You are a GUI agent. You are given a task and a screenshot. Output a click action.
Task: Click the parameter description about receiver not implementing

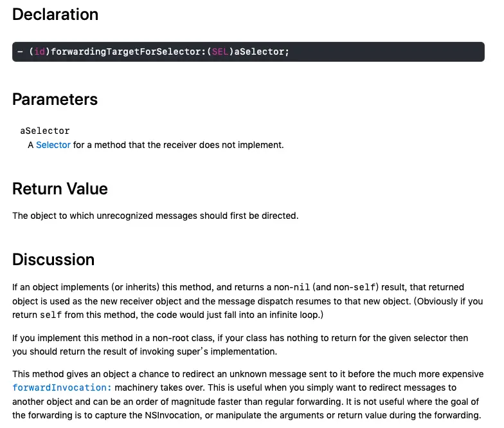coord(156,145)
